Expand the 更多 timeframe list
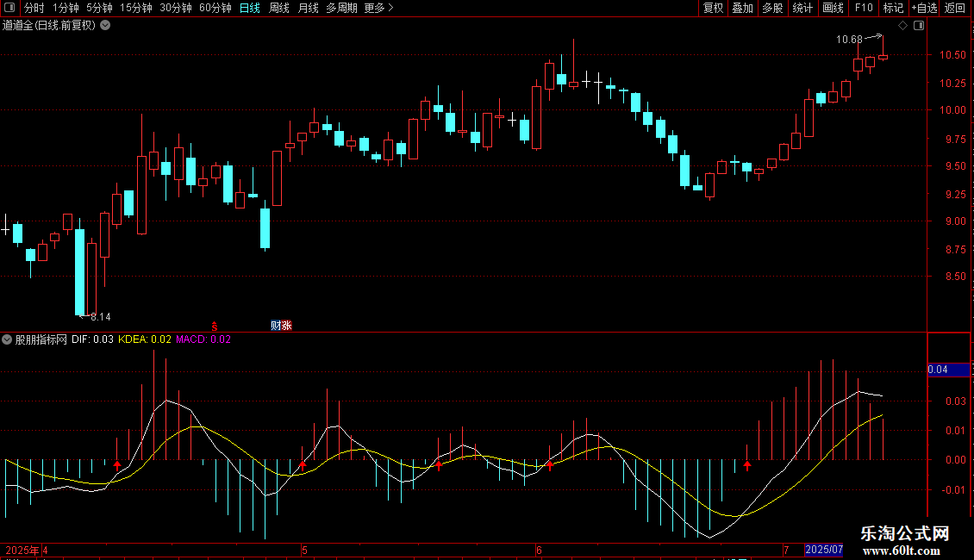 pos(378,8)
